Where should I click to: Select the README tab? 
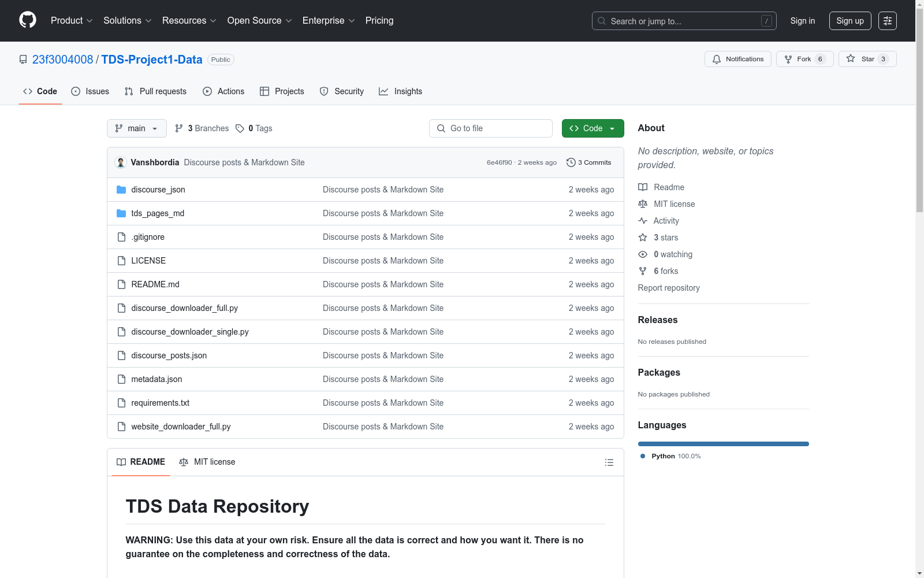pos(141,462)
